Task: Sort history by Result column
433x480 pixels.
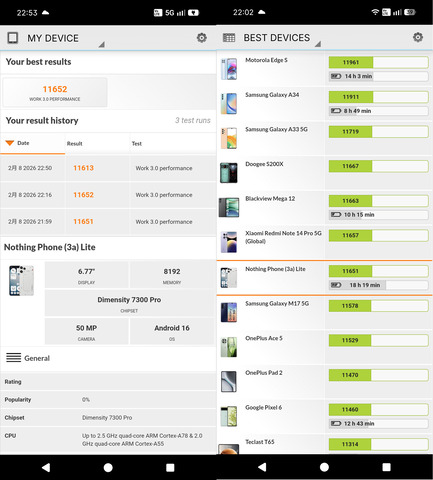Action: coord(74,144)
